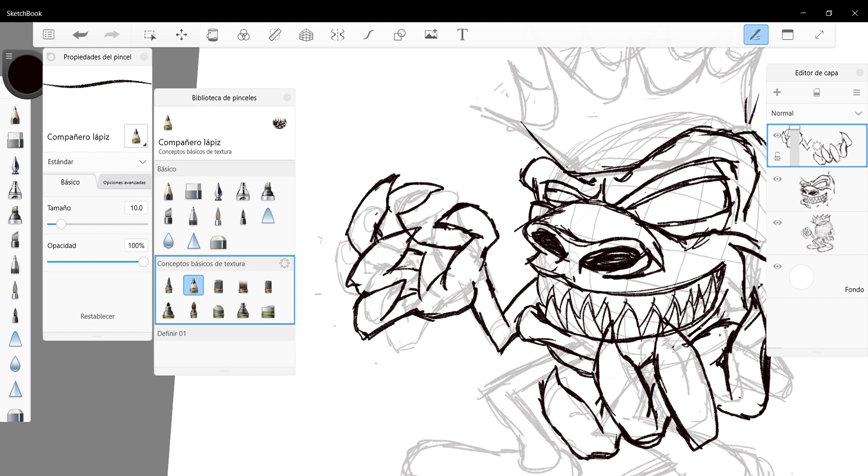Open the Estándar brush type dropdown

click(x=97, y=162)
